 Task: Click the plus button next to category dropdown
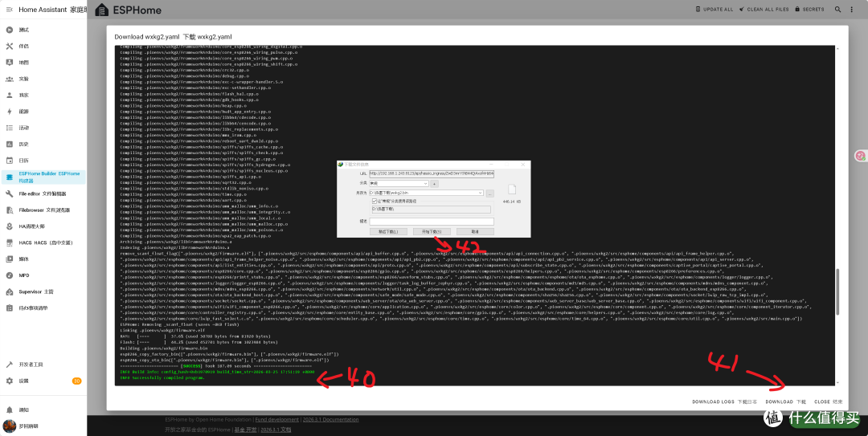[435, 184]
